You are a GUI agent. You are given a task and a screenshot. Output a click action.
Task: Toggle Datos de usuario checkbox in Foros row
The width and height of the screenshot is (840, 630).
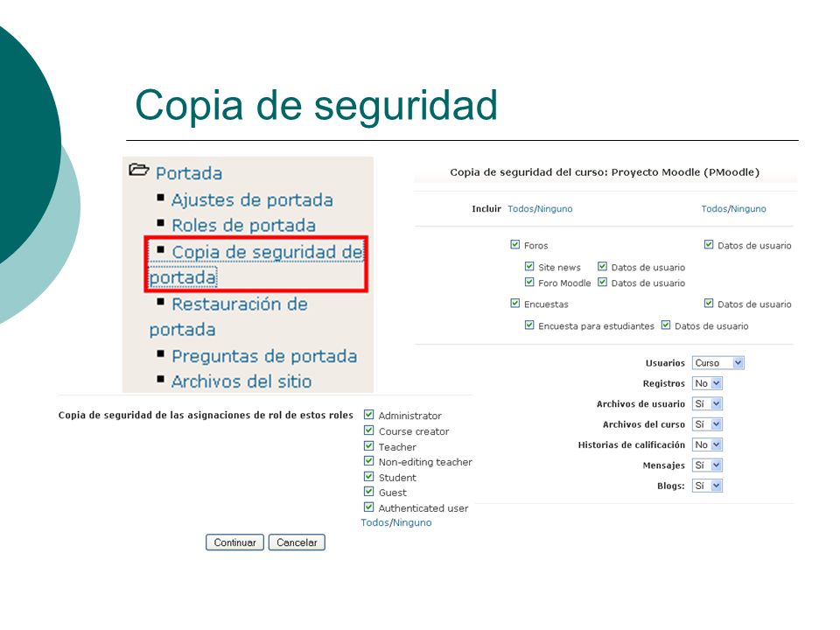click(x=709, y=245)
